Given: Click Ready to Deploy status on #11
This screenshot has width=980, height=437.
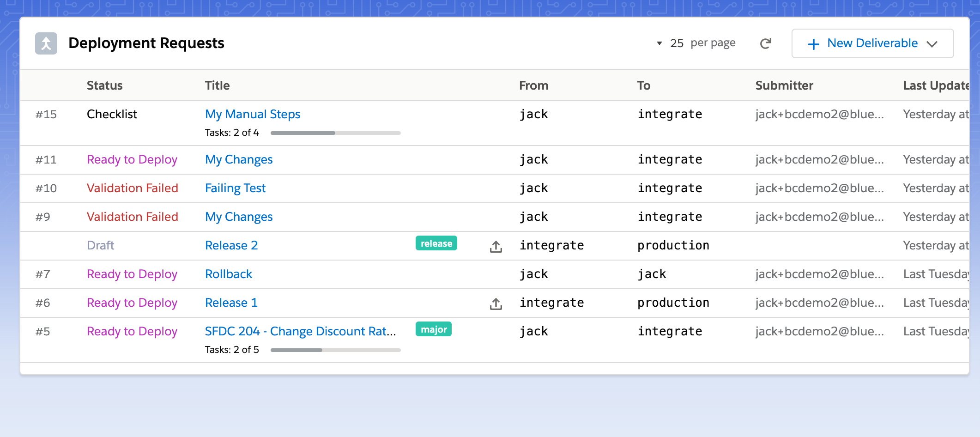Looking at the screenshot, I should 132,159.
